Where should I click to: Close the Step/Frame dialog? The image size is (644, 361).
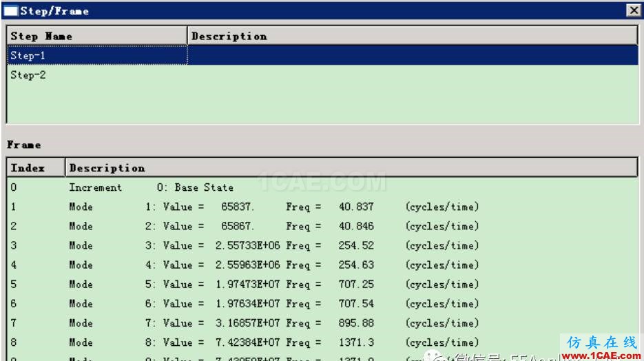(634, 10)
